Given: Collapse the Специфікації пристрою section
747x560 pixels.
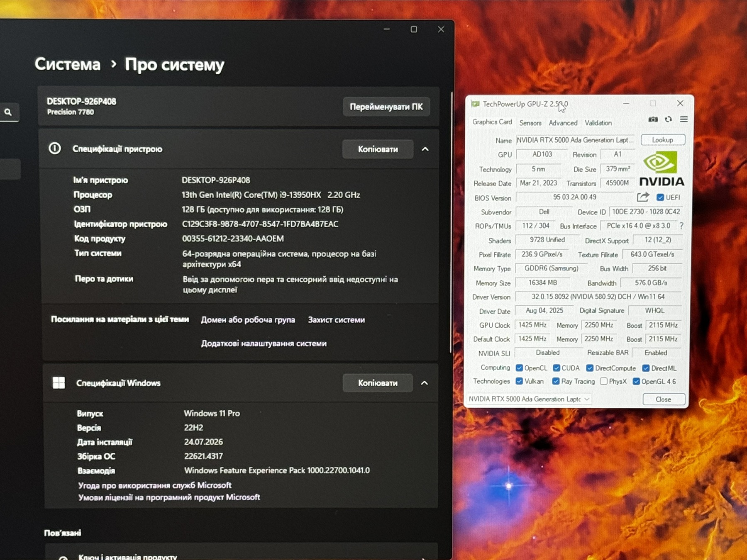Looking at the screenshot, I should point(425,149).
